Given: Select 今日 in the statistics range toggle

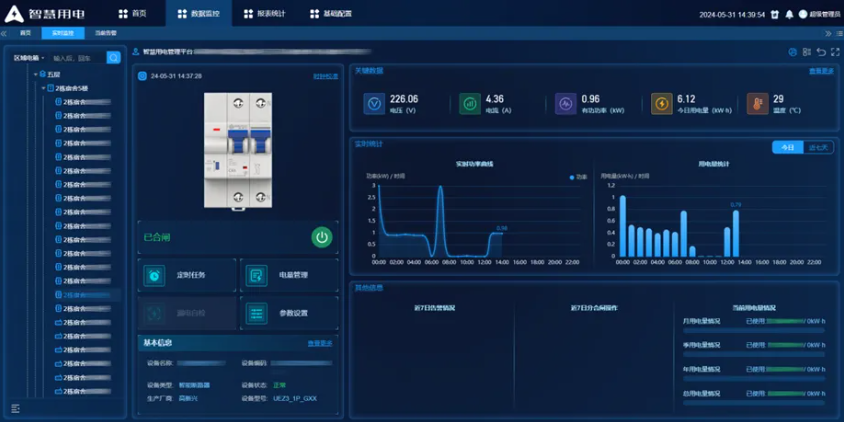Looking at the screenshot, I should 787,147.
